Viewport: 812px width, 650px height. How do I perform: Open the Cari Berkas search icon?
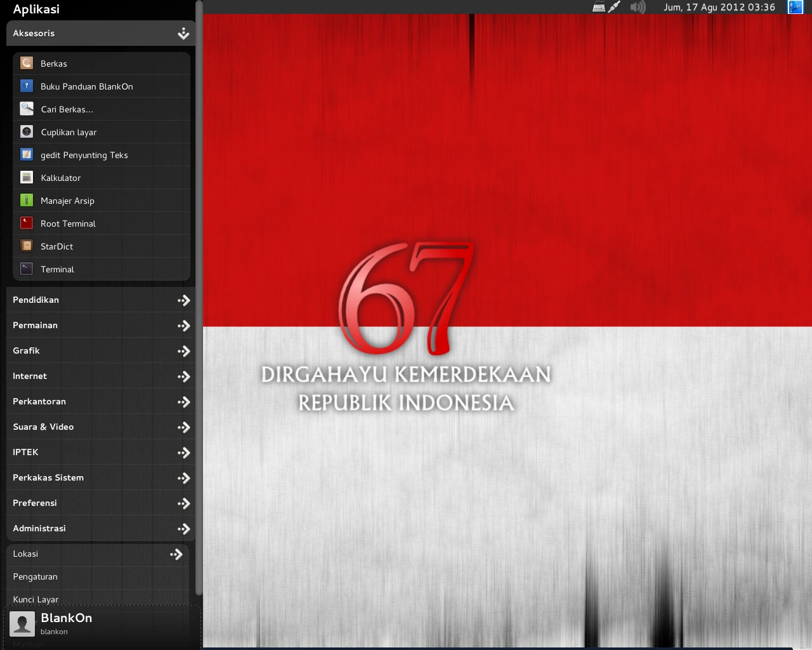pos(27,109)
